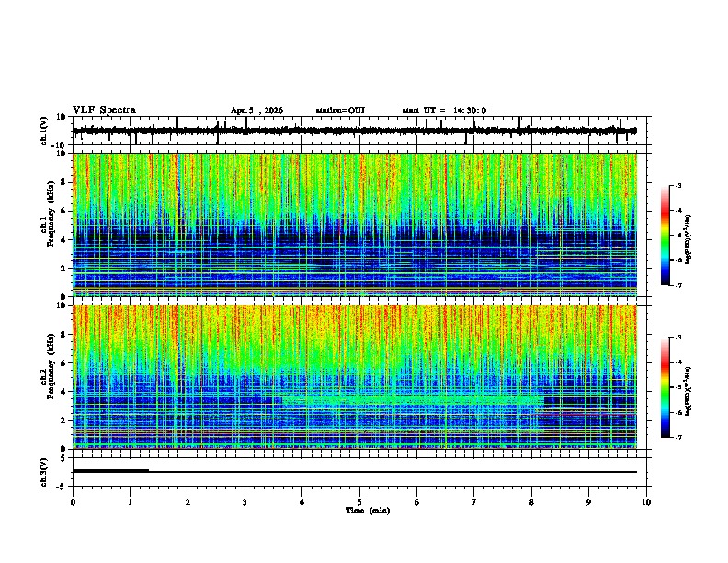Viewport: 728px width, 563px height.
Task: Click inside the ch.1 voltage waveform panel
Action: click(361, 131)
